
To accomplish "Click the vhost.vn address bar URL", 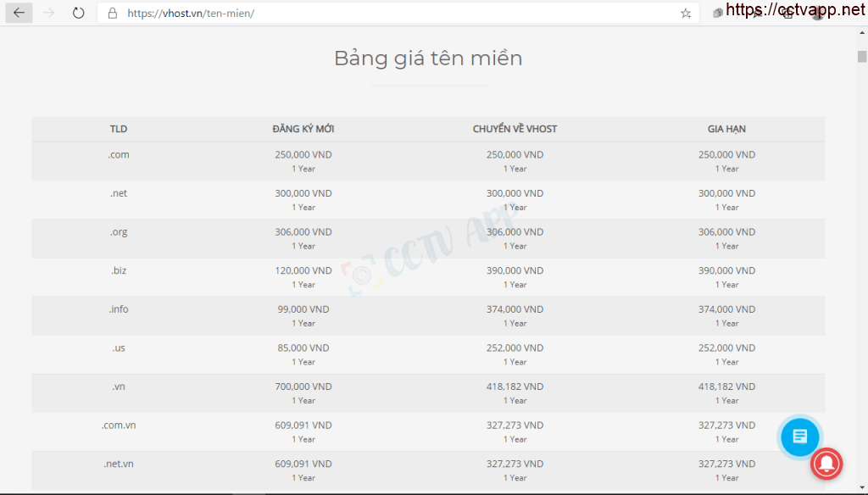I will (x=191, y=14).
